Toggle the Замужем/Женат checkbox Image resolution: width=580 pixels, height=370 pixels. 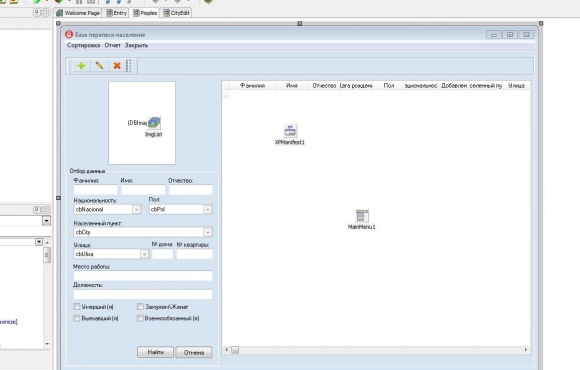[140, 307]
